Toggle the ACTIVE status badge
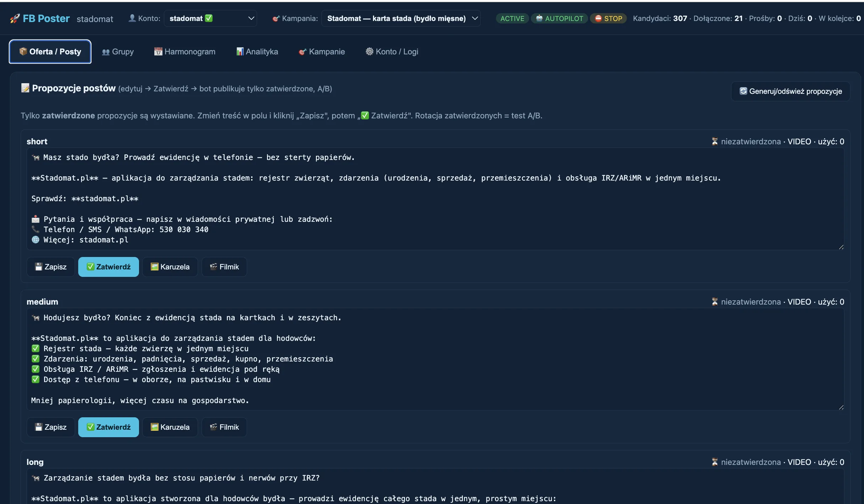 coord(512,18)
